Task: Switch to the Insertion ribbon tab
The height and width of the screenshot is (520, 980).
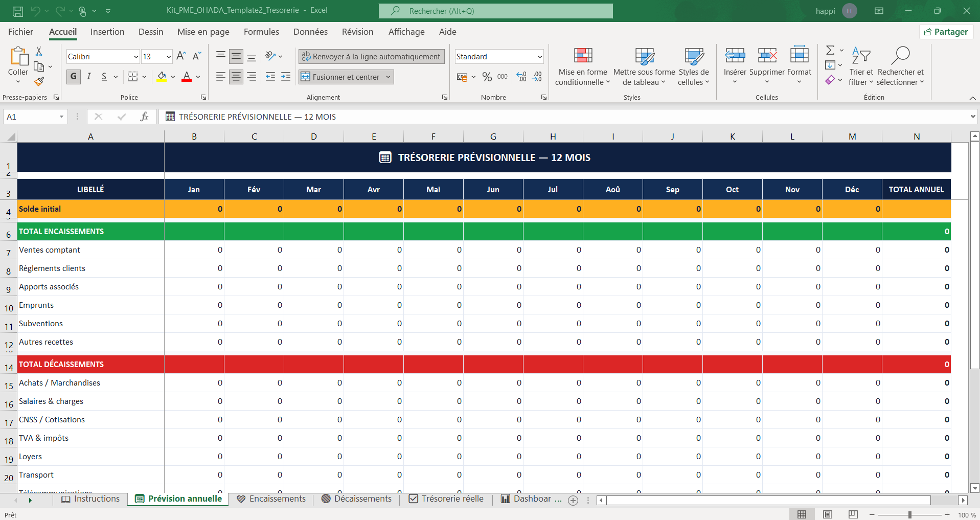Action: click(107, 32)
